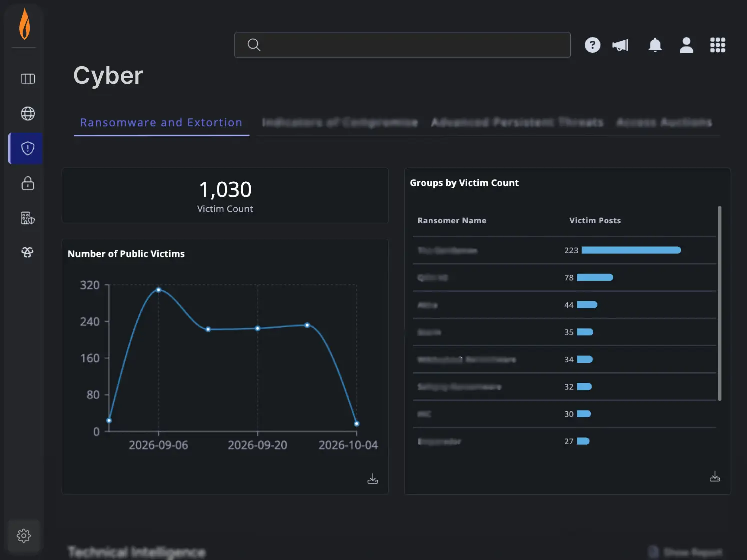Click the 1,030 Victim Count card
Image resolution: width=747 pixels, height=560 pixels.
point(225,196)
